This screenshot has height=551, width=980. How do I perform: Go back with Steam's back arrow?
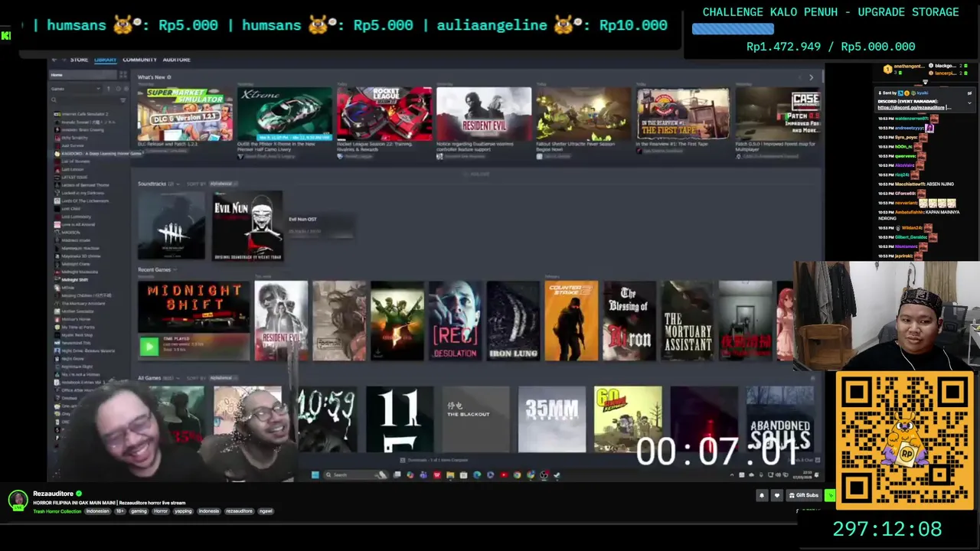pos(54,60)
